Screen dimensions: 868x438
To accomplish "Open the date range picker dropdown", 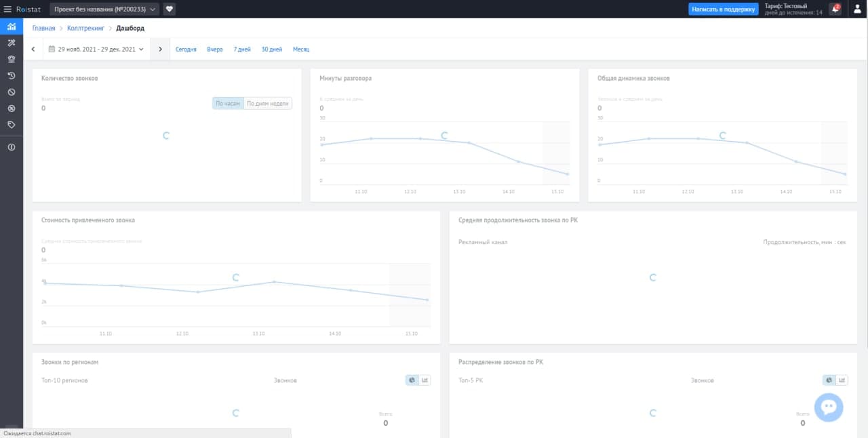I will coord(96,49).
